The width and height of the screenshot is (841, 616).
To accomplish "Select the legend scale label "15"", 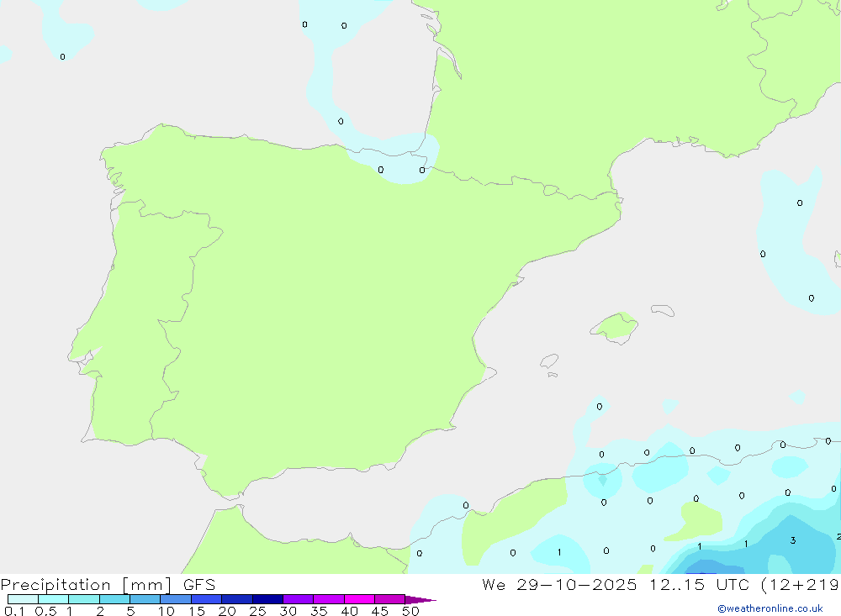I will click(197, 611).
